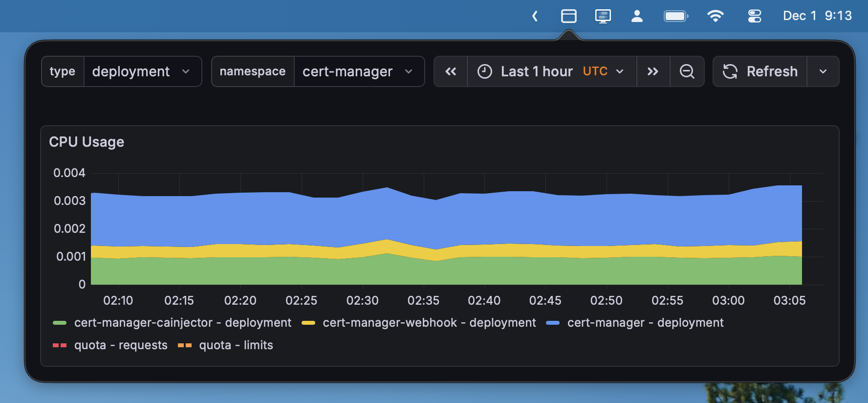
Task: Click the UTC timezone label
Action: click(595, 71)
